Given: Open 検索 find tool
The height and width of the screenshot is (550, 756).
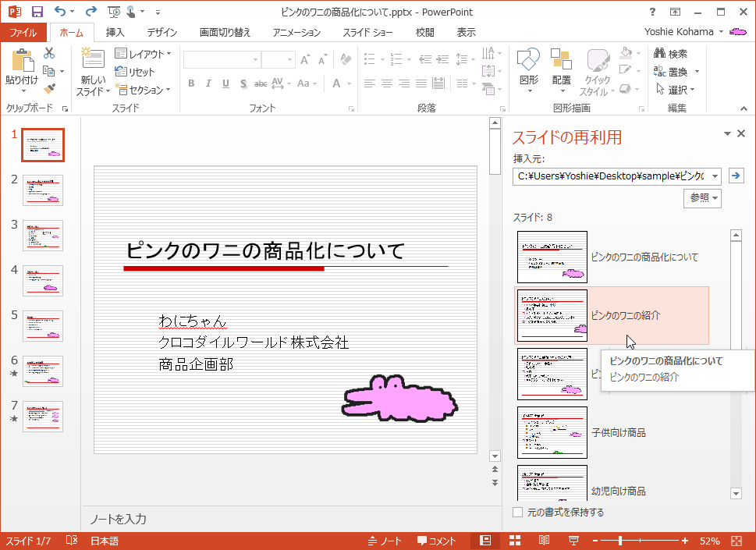Looking at the screenshot, I should (671, 54).
